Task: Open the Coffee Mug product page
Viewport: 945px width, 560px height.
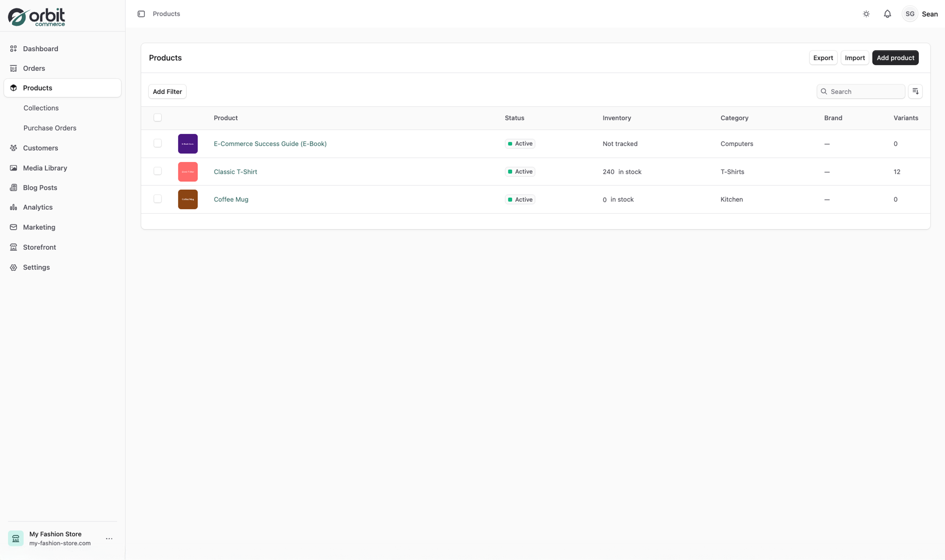Action: 231,199
